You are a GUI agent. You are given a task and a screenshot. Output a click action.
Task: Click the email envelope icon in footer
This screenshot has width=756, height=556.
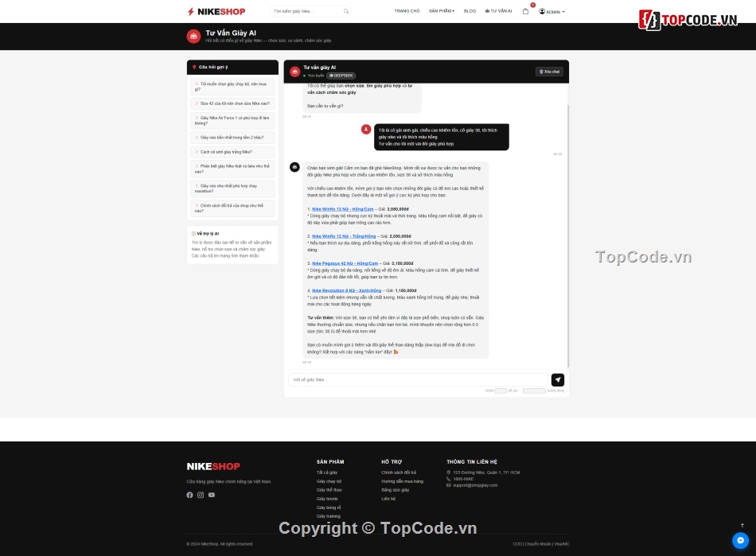448,485
